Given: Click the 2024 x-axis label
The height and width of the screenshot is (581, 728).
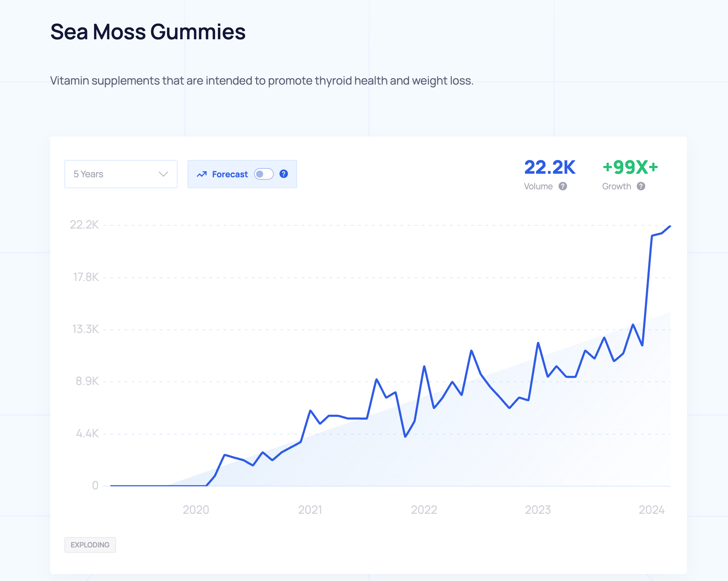Looking at the screenshot, I should (x=651, y=510).
